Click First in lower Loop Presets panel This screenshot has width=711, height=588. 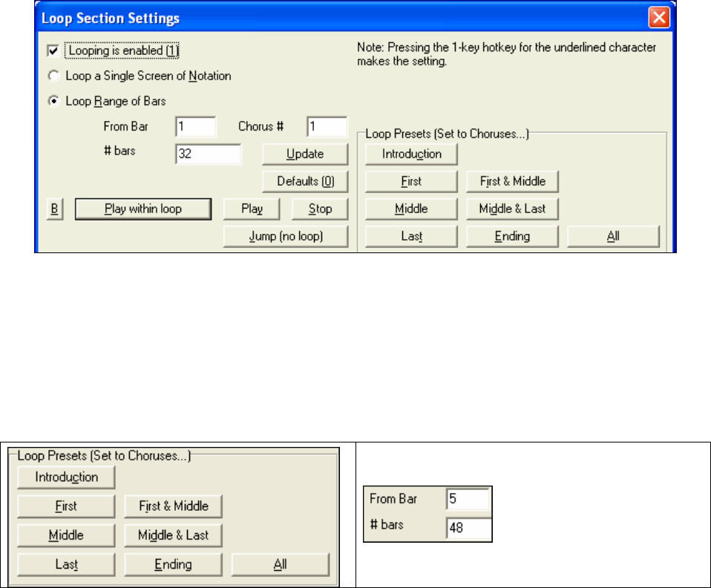[66, 506]
